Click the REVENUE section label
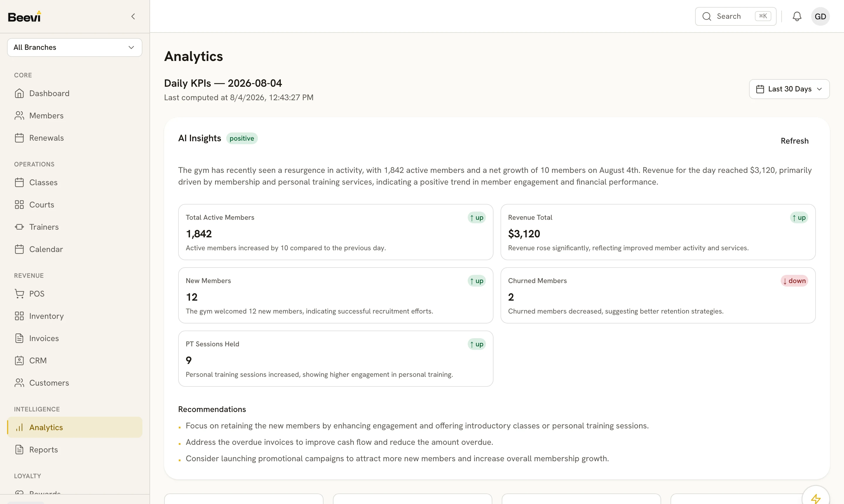The image size is (844, 504). (x=29, y=276)
